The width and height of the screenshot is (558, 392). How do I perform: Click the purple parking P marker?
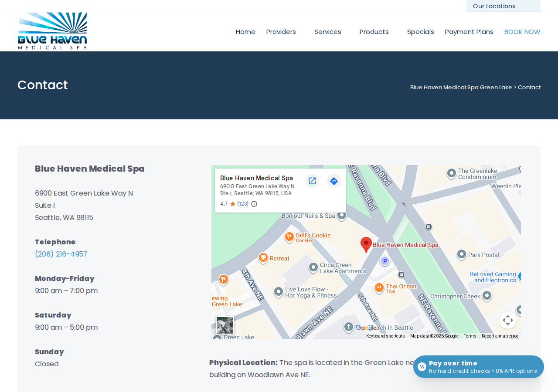pyautogui.click(x=384, y=261)
